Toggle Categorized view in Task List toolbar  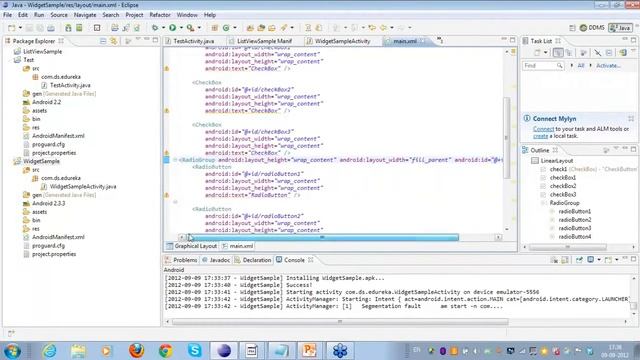pos(558,53)
